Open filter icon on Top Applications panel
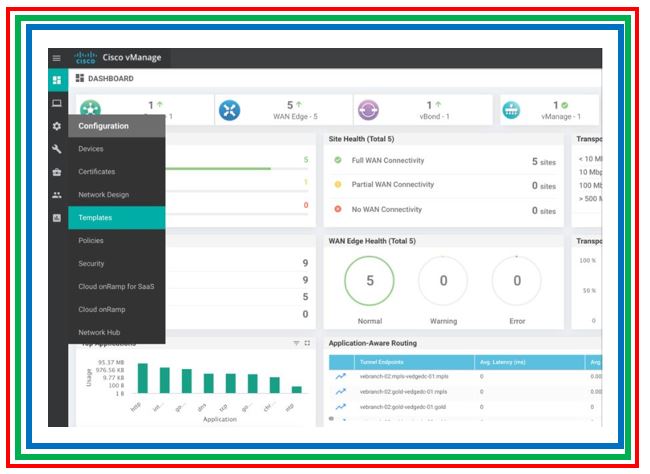Screen dimensions: 650x474 tap(296, 343)
